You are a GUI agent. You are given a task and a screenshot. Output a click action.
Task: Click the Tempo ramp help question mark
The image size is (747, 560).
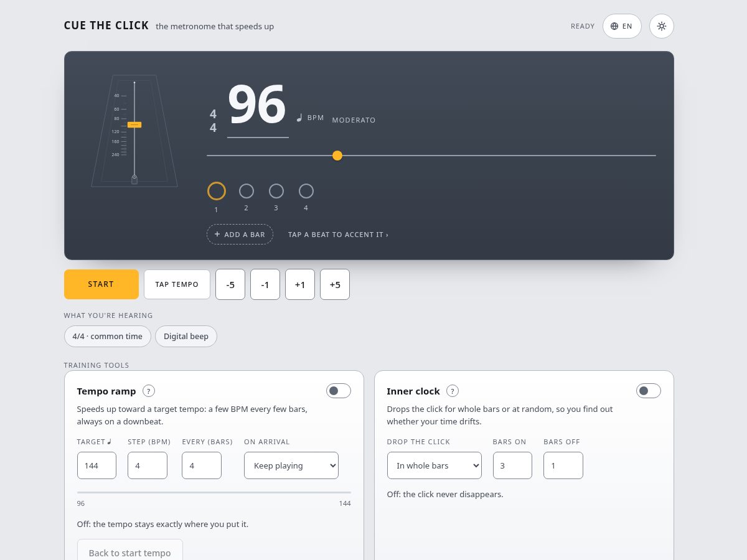pos(149,391)
